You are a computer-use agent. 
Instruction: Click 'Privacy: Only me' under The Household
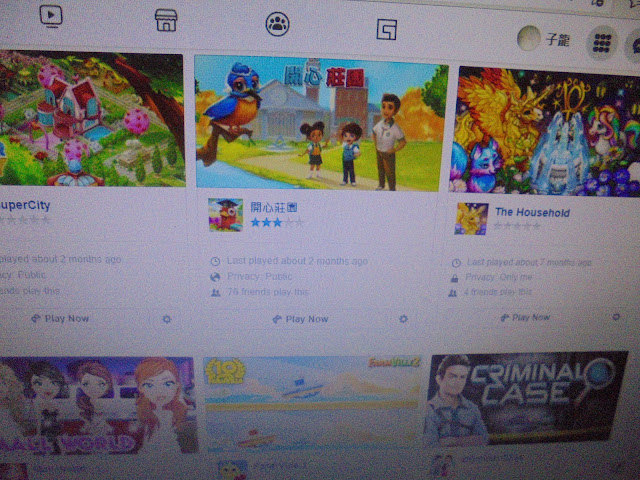(499, 278)
